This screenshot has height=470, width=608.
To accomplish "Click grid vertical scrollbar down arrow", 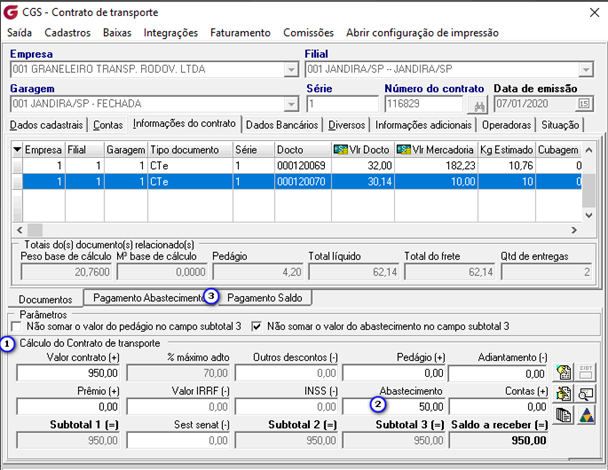I will pos(589,215).
